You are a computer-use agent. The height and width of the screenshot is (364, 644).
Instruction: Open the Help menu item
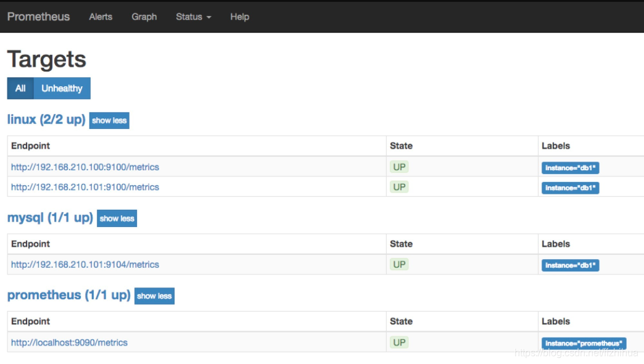pyautogui.click(x=239, y=17)
